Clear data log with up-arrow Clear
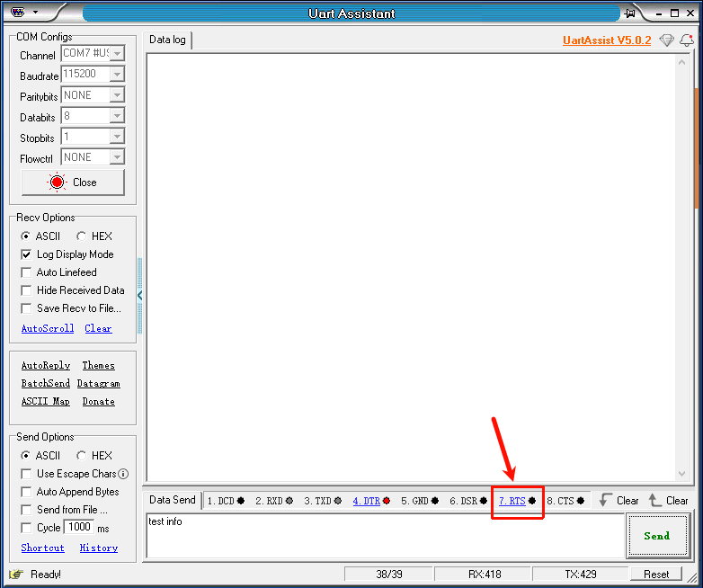Image resolution: width=703 pixels, height=588 pixels. 668,501
